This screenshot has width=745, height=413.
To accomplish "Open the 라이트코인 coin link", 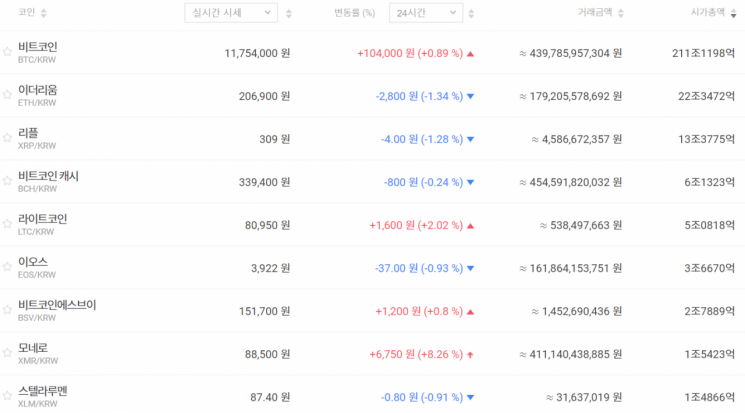I will click(42, 219).
